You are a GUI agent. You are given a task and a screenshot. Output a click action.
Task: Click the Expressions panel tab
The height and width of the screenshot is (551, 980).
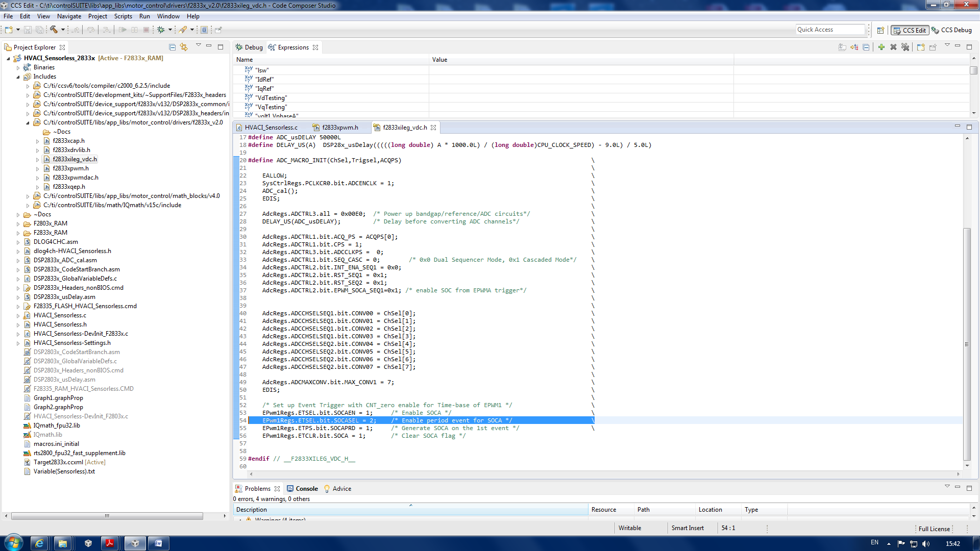click(293, 47)
